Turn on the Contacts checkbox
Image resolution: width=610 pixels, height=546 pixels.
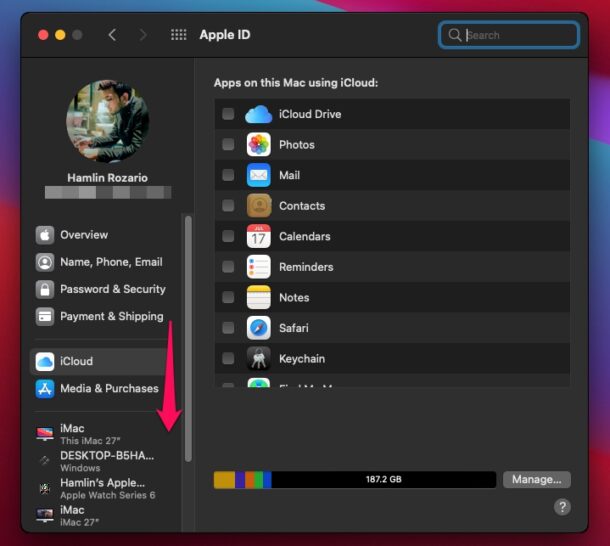[228, 205]
